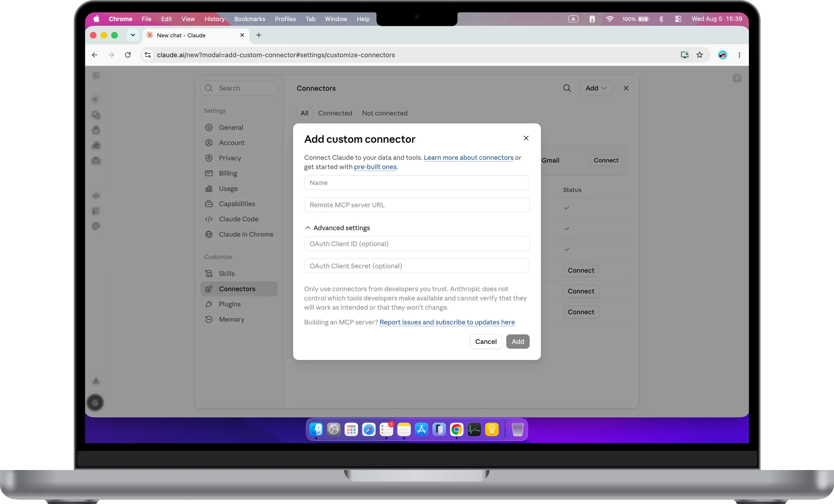Connect the Gmail connector
Viewport: 834px width, 504px height.
pyautogui.click(x=606, y=160)
